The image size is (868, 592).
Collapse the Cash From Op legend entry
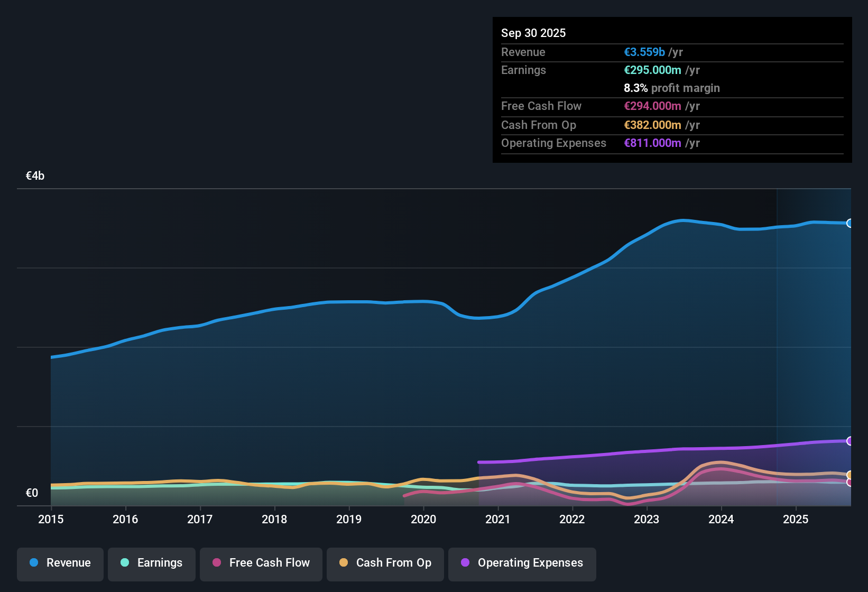pyautogui.click(x=385, y=563)
